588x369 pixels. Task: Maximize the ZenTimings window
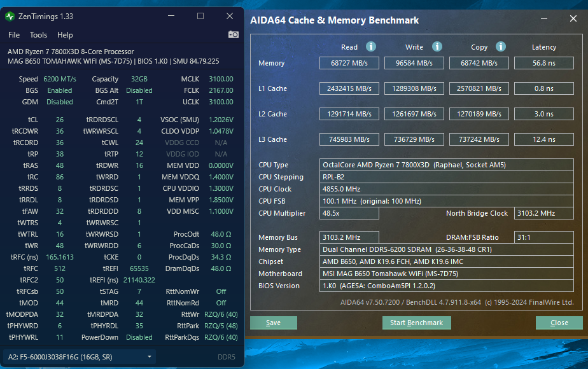pos(200,16)
